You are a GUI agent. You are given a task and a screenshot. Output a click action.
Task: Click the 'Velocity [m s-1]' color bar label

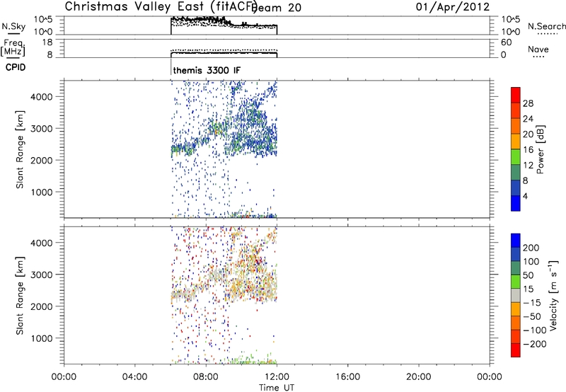pyautogui.click(x=553, y=296)
